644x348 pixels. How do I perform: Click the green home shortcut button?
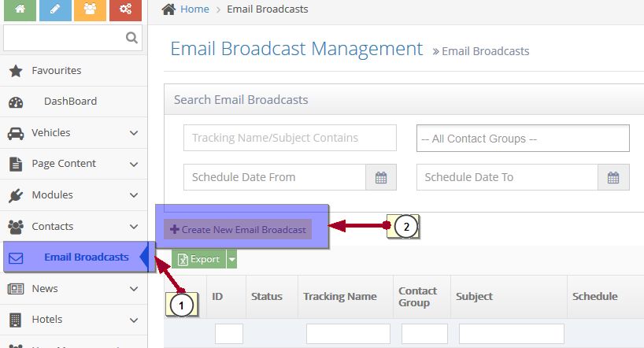pos(20,10)
